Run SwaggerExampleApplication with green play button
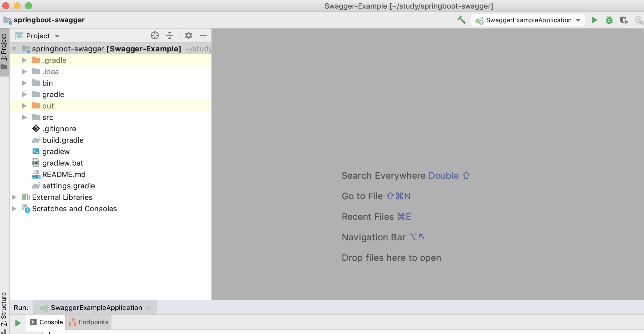This screenshot has height=334, width=644. click(x=594, y=20)
